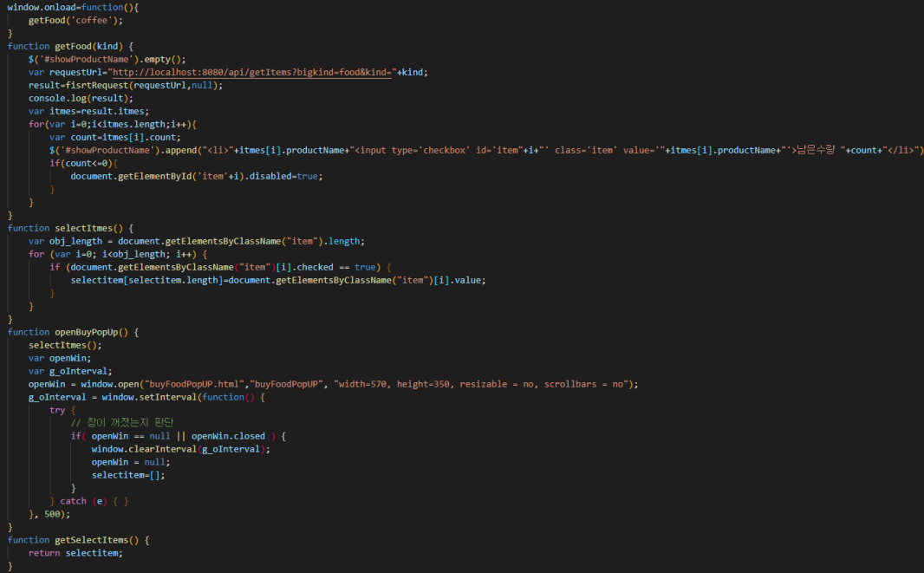Click the 'var count=itmes[i].count;' line
Image resolution: width=924 pixels, height=573 pixels.
pyautogui.click(x=115, y=137)
